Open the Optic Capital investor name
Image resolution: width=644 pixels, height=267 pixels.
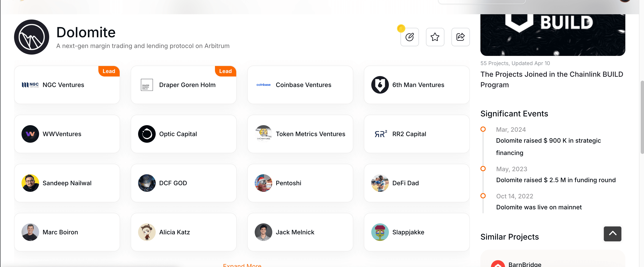(x=178, y=134)
